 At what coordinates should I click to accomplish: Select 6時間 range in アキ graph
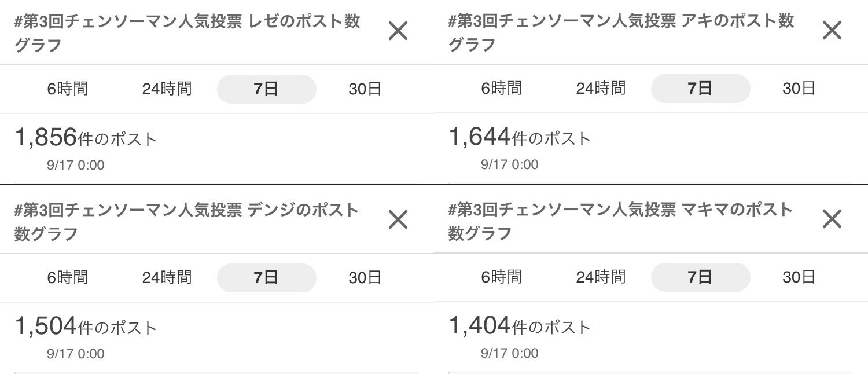click(502, 88)
